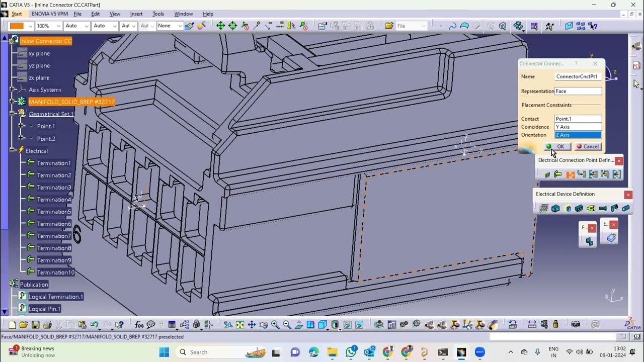Click the New document icon

(x=12, y=325)
